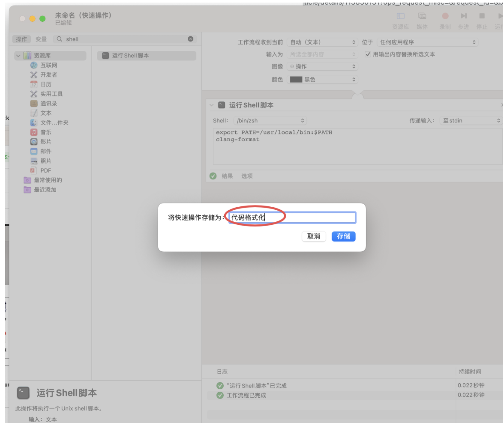This screenshot has height=423, width=504.
Task: Click the large terminal icon in description pane
Action: click(23, 393)
